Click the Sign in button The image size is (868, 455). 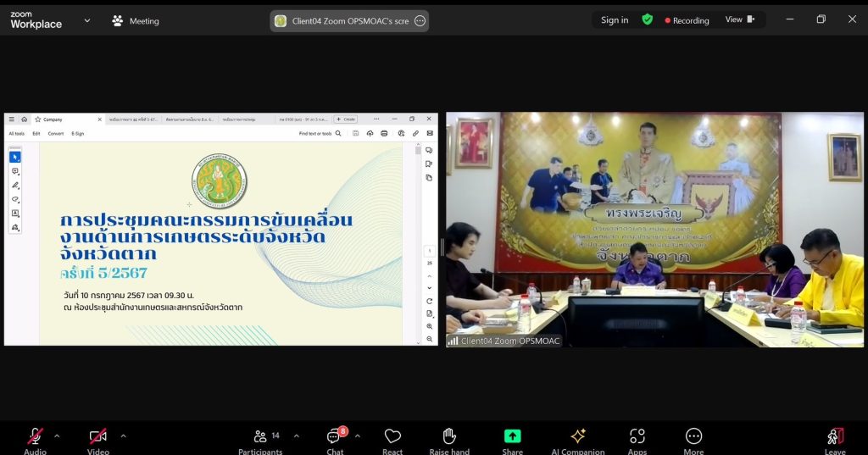615,20
